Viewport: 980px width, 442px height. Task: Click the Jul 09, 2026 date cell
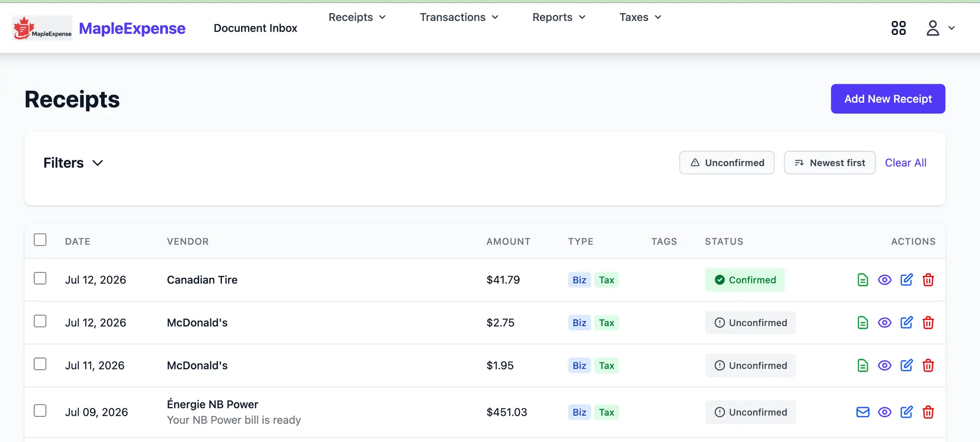[96, 412]
